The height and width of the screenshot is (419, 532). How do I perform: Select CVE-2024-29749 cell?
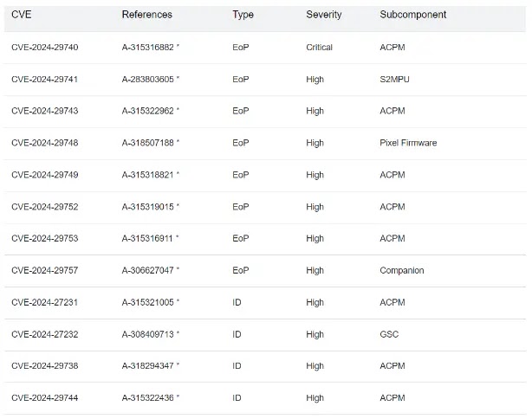point(45,175)
